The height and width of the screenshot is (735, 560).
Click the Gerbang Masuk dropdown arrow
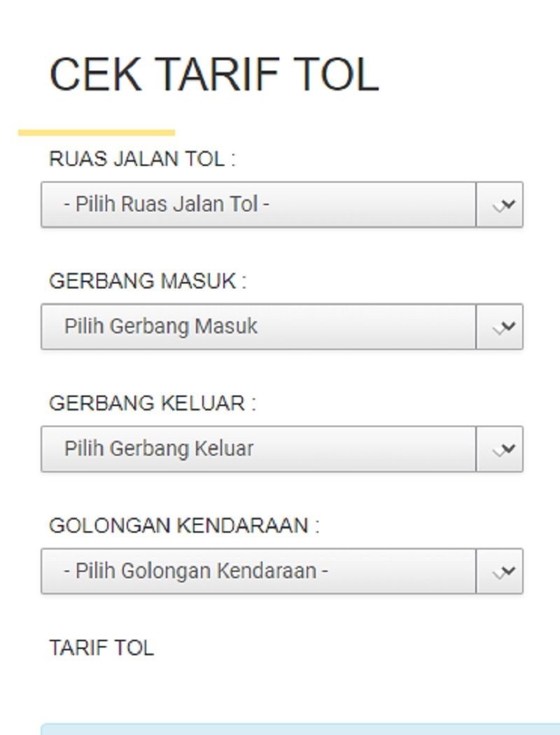pos(500,327)
